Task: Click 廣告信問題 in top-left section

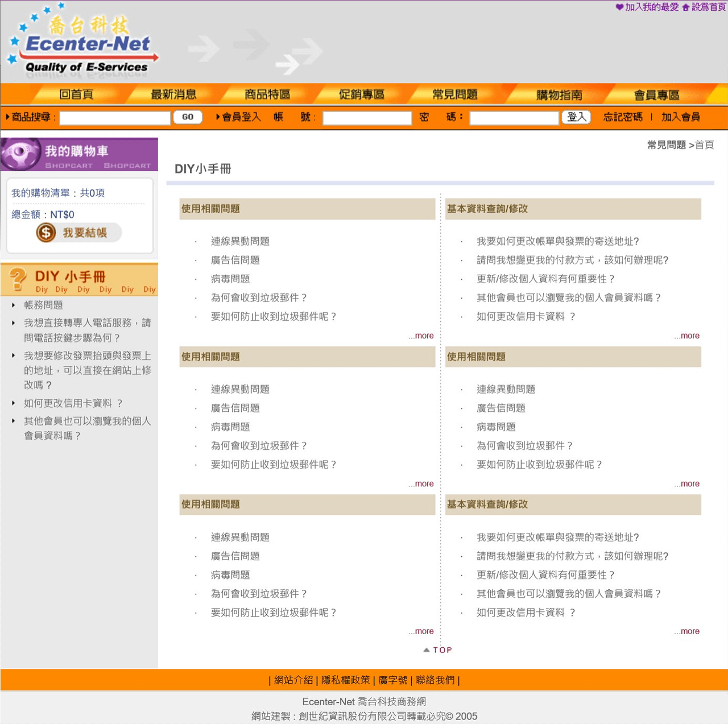Action: pyautogui.click(x=235, y=260)
